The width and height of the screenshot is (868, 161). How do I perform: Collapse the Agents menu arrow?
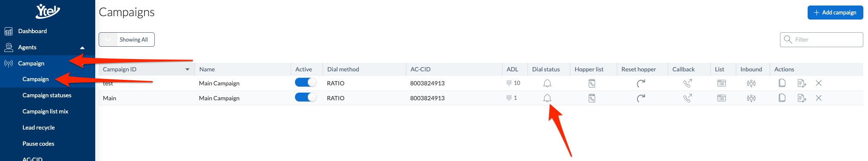tap(82, 48)
